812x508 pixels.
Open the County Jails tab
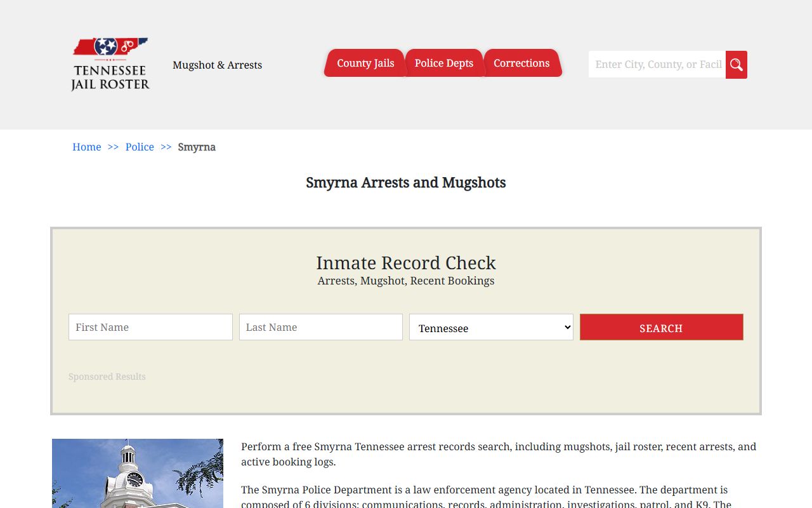[x=365, y=63]
